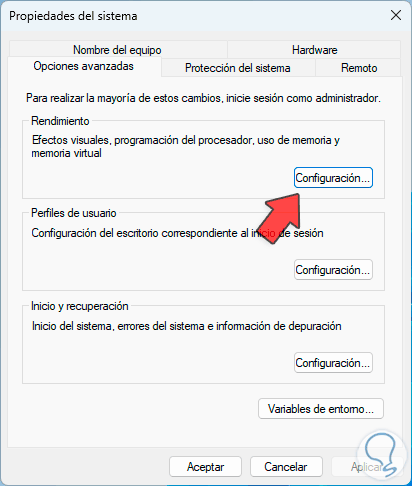The image size is (412, 486).
Task: Select the Opciones avanzadas tab
Action: tap(84, 66)
